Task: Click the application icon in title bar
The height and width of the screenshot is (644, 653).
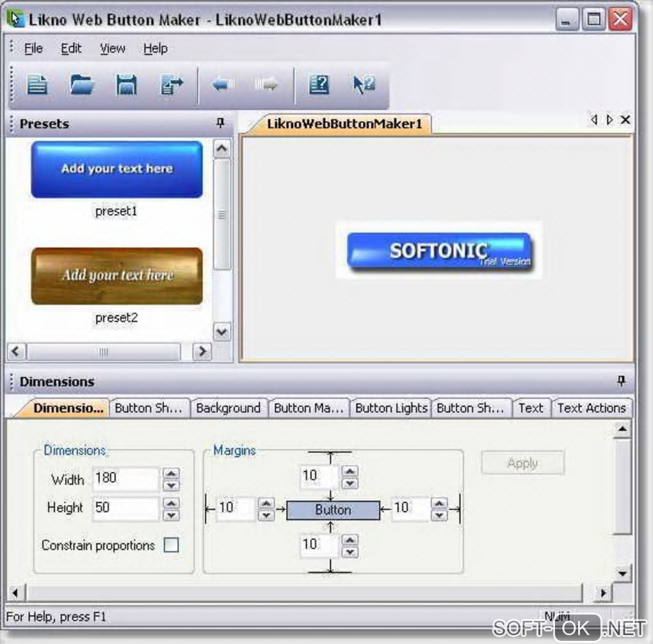Action: [16, 19]
